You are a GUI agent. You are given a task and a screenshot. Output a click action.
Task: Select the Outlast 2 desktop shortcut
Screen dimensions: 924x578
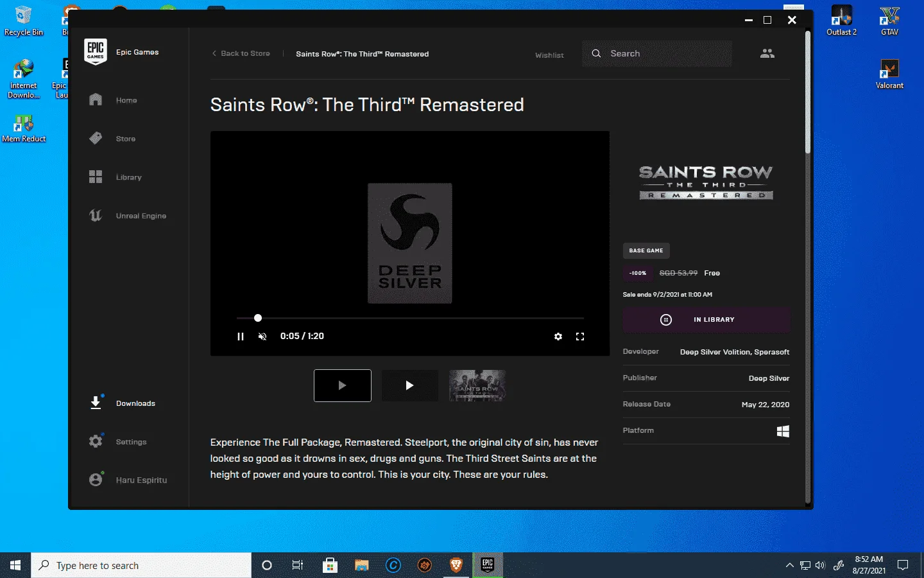[841, 21]
